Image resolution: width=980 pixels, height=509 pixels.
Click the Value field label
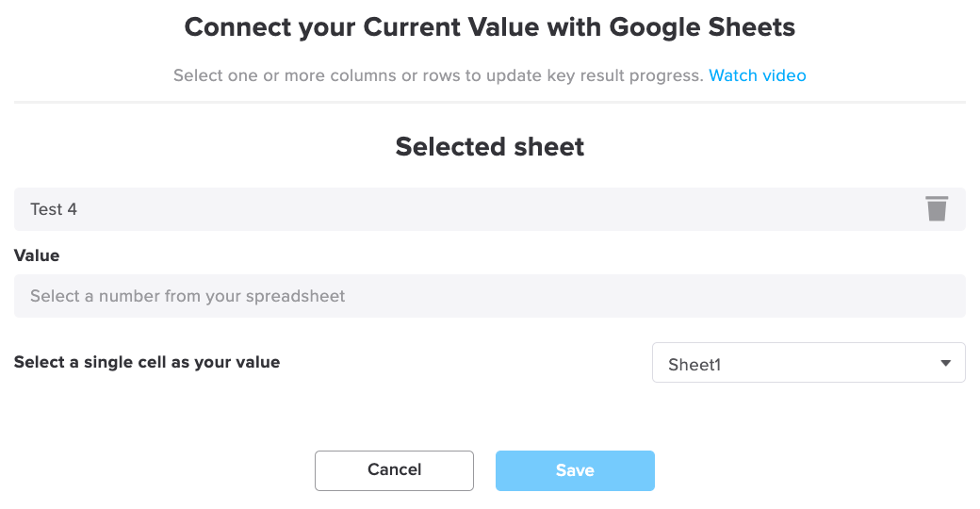tap(37, 255)
